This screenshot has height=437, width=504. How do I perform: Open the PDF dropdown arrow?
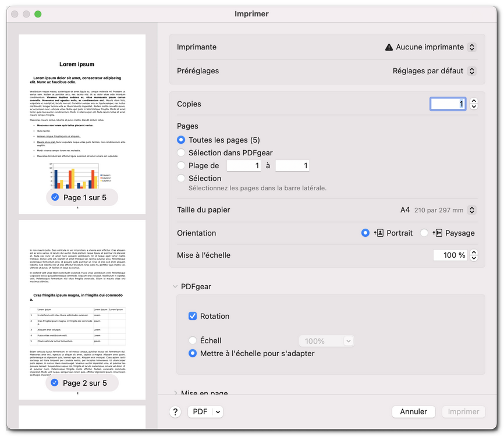pos(218,411)
